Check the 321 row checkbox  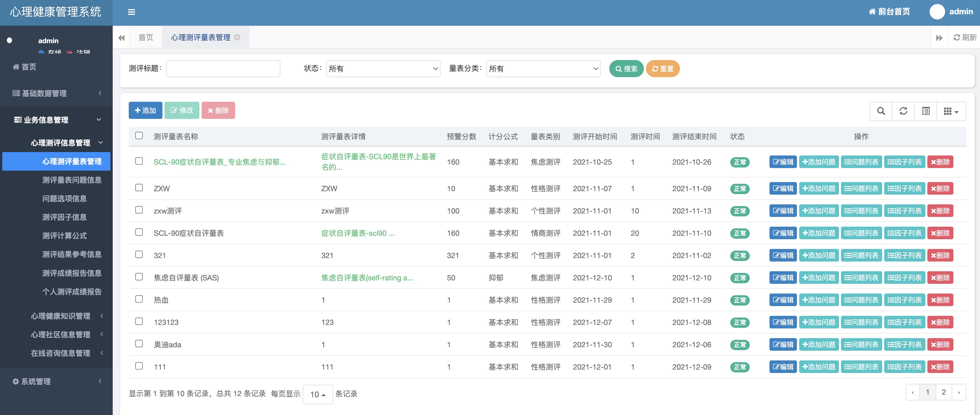(x=139, y=255)
